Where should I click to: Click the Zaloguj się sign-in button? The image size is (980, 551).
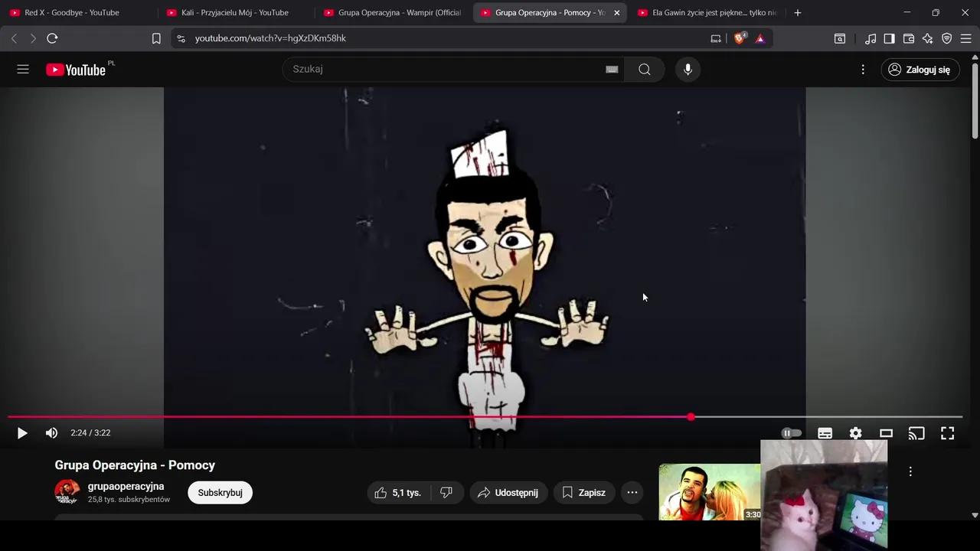click(x=920, y=70)
